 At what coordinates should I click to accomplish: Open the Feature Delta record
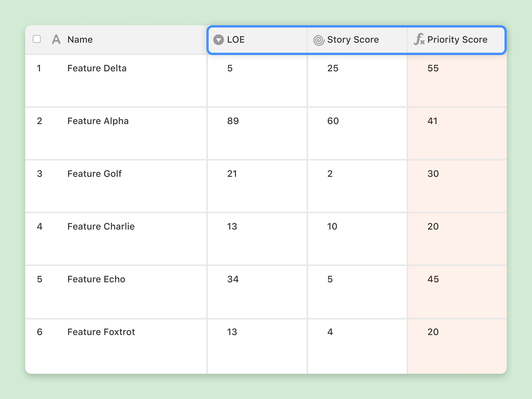tap(97, 68)
